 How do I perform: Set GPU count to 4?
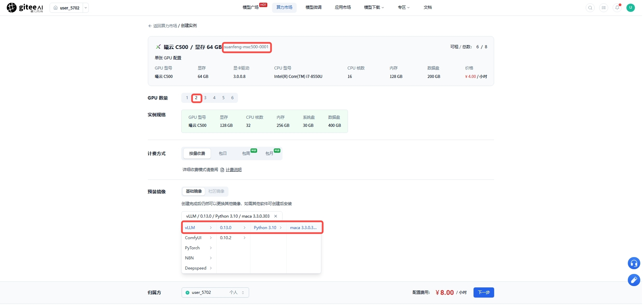coord(214,98)
